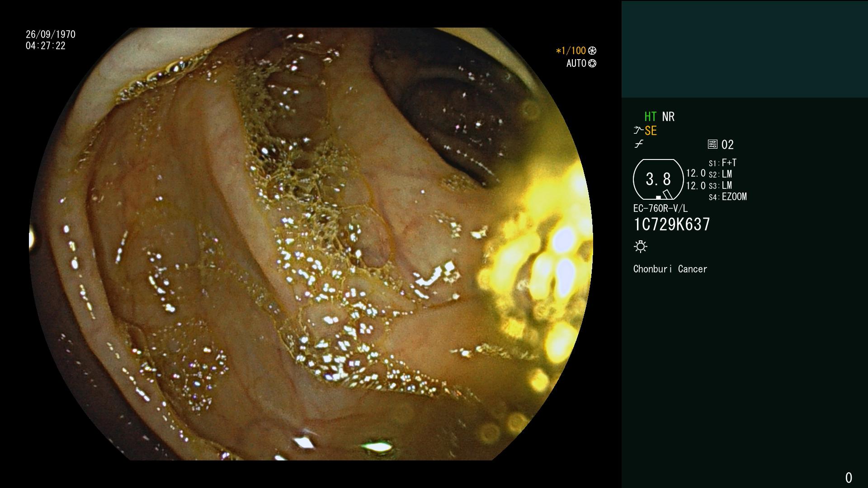Click the NR noise reduction indicator
868x488 pixels.
coord(668,117)
